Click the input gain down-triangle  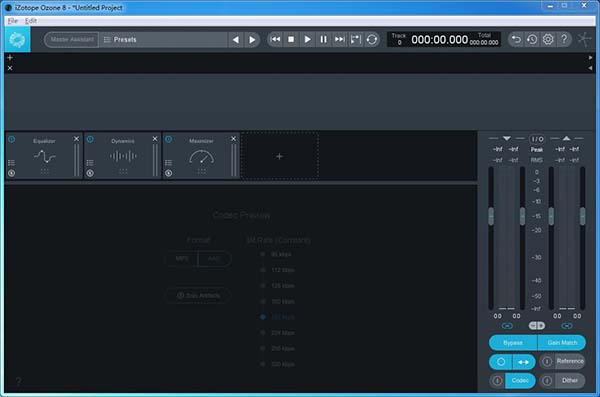tap(507, 138)
